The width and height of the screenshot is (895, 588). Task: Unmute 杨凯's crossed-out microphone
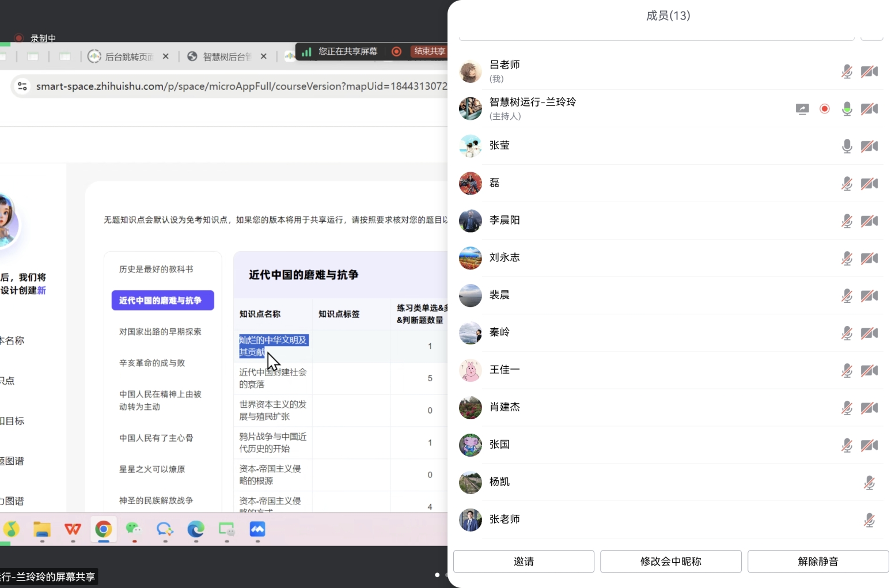(869, 483)
